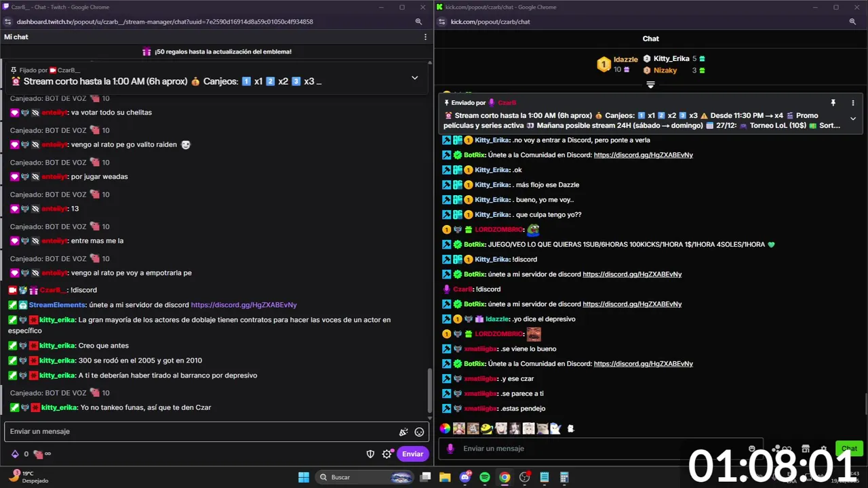
Task: Open Spotify from the taskbar
Action: coord(485,477)
